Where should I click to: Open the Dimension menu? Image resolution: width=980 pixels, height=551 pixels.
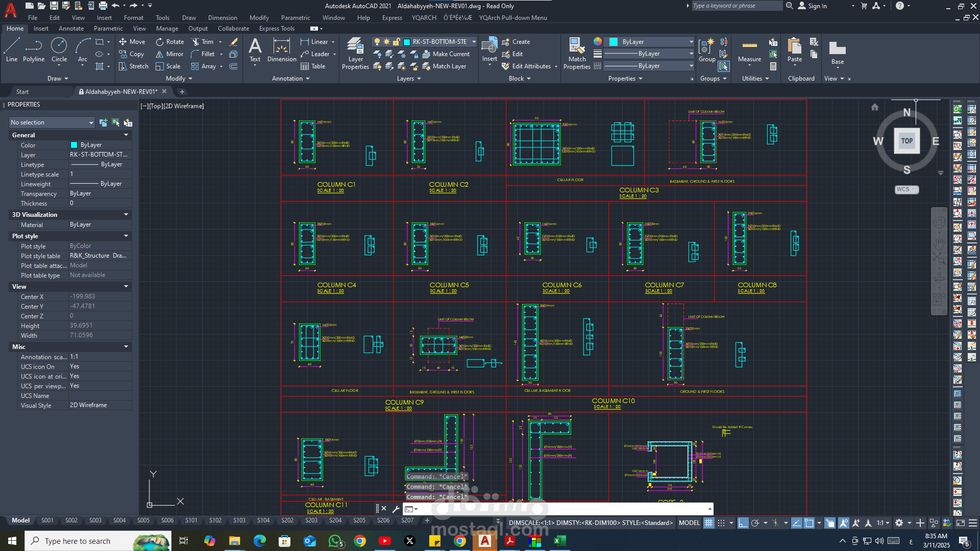point(223,18)
